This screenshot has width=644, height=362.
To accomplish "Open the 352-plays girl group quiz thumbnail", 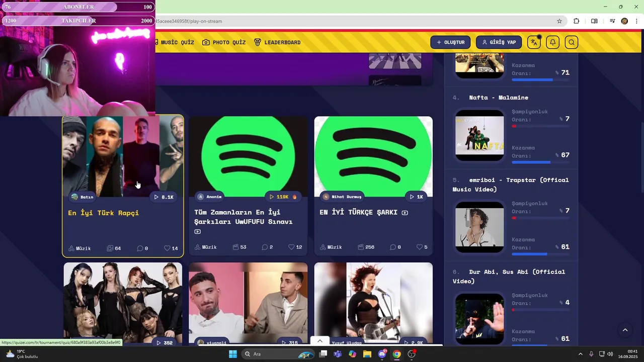I will click(x=123, y=303).
